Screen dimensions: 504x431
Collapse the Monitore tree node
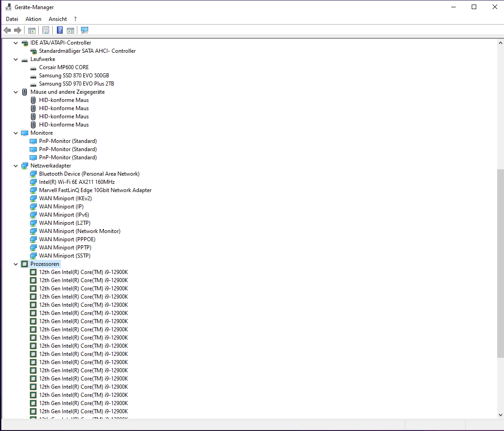15,133
